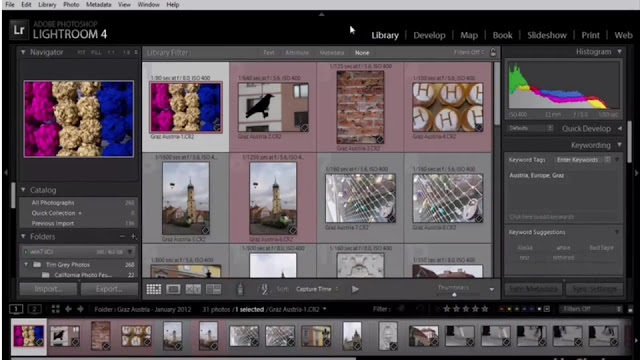Click Graz Austria-1 thumbnail badge icon
The image size is (640, 360).
pyautogui.click(x=217, y=128)
